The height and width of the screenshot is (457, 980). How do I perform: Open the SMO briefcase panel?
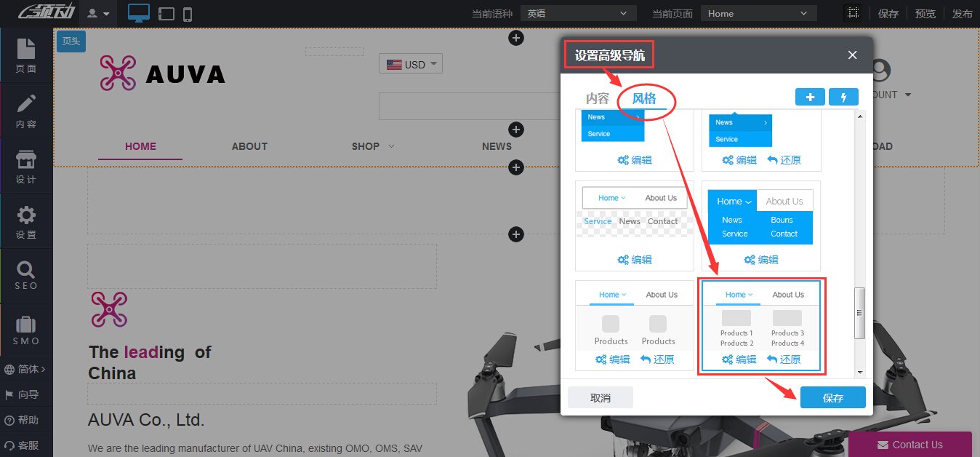click(x=26, y=331)
